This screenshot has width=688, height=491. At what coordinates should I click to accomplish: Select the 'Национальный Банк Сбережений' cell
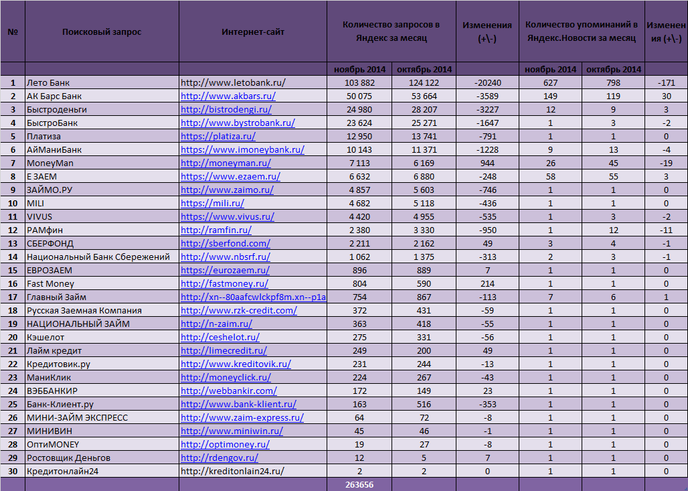tap(102, 257)
